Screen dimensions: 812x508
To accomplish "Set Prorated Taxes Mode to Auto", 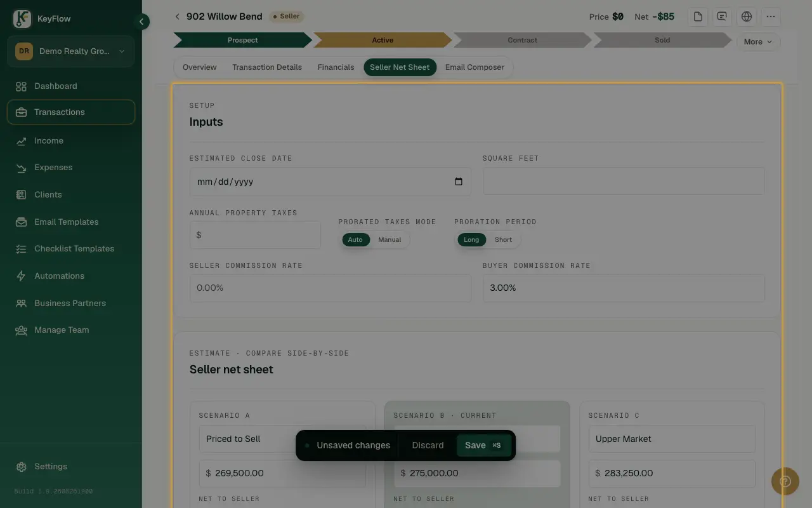I will point(355,239).
